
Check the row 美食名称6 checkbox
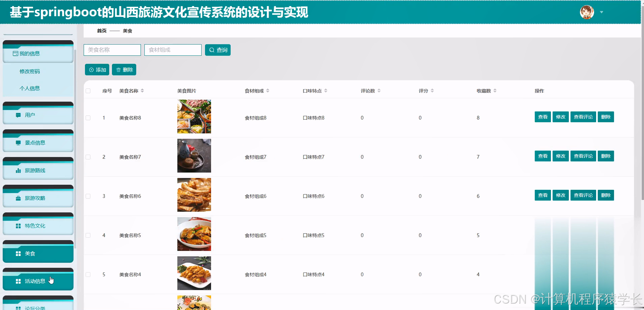pyautogui.click(x=88, y=196)
